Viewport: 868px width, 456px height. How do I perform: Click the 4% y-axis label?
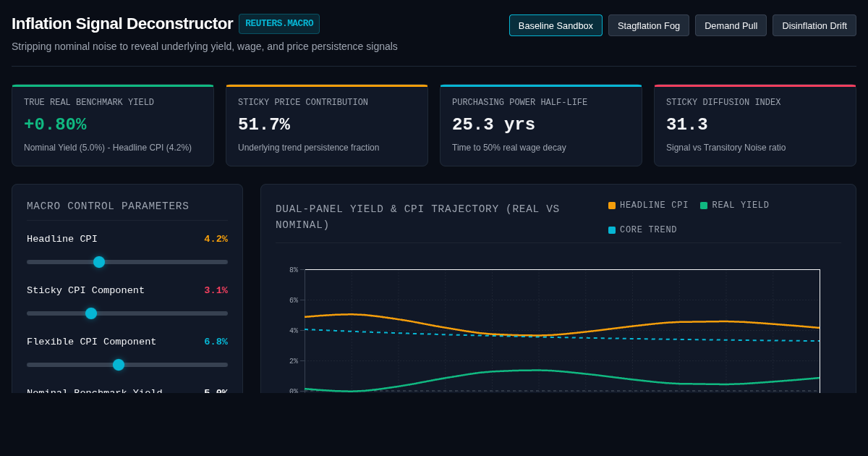(x=294, y=331)
